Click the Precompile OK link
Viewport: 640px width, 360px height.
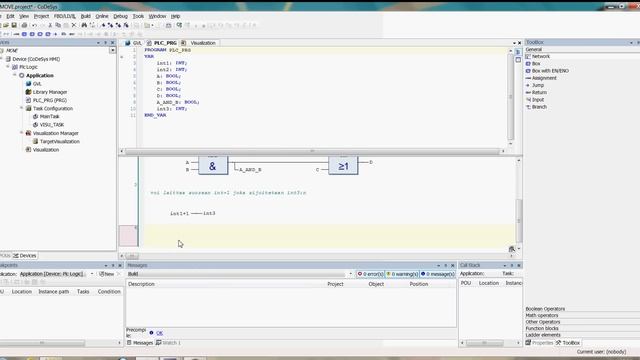click(159, 333)
